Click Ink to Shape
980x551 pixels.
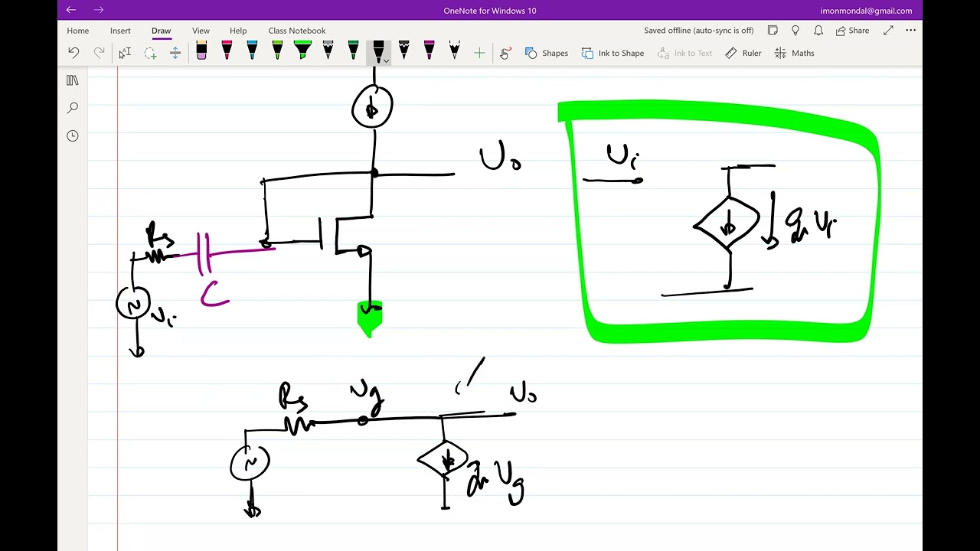(612, 53)
